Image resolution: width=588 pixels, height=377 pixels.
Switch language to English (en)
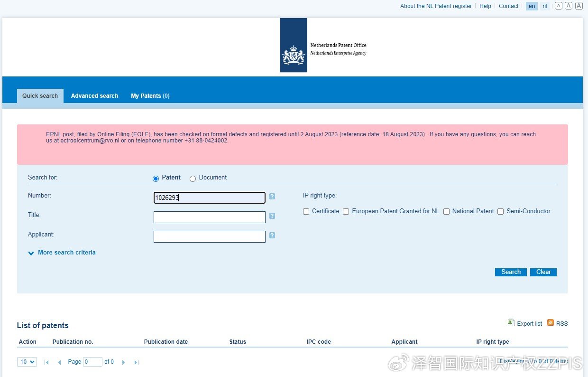click(532, 6)
